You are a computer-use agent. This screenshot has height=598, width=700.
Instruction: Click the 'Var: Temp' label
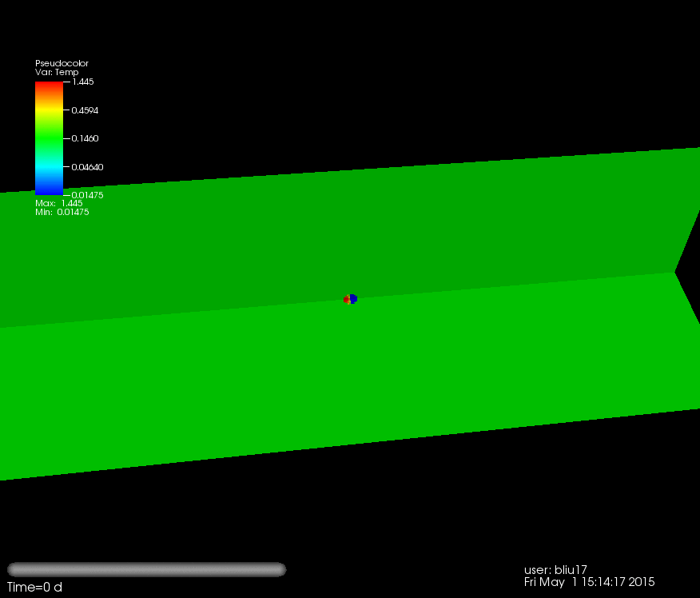[x=57, y=72]
